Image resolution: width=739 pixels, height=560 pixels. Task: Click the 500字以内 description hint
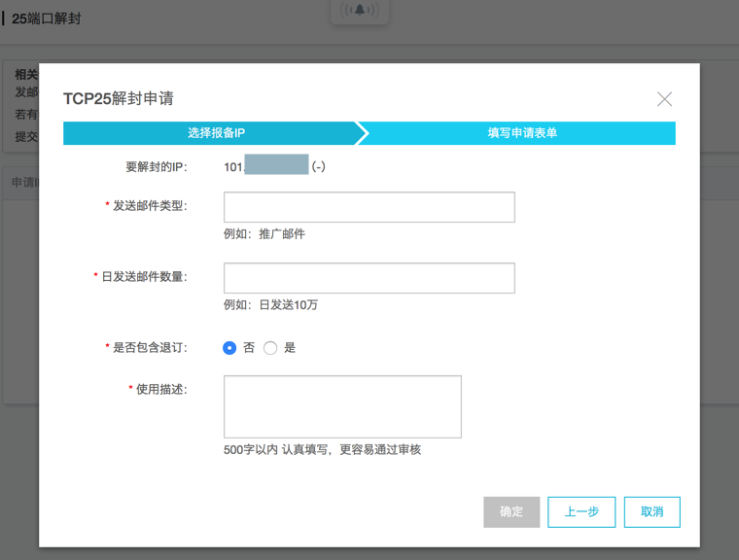(x=322, y=450)
